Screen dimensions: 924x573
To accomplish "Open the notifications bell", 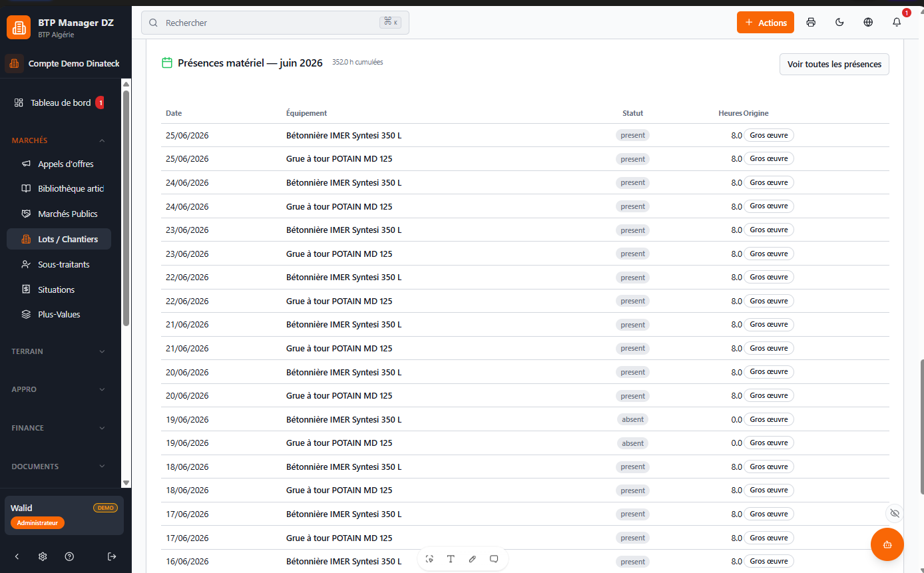I will coord(897,23).
